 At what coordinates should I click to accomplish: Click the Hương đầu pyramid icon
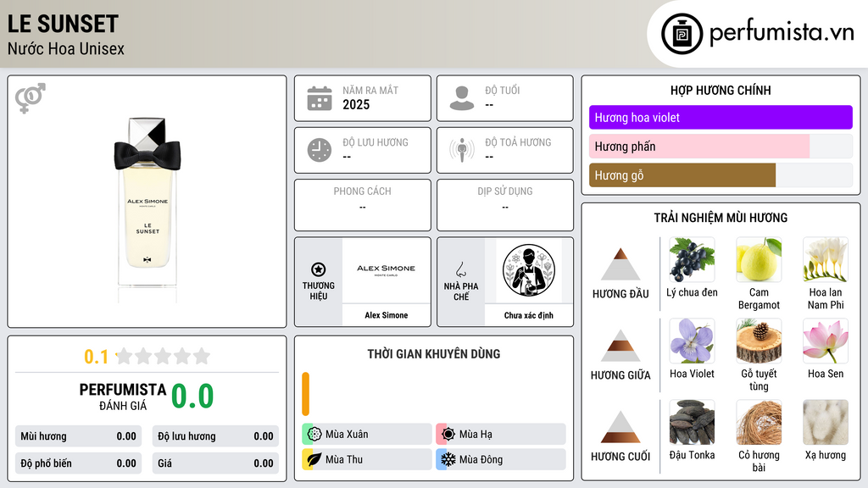point(620,264)
